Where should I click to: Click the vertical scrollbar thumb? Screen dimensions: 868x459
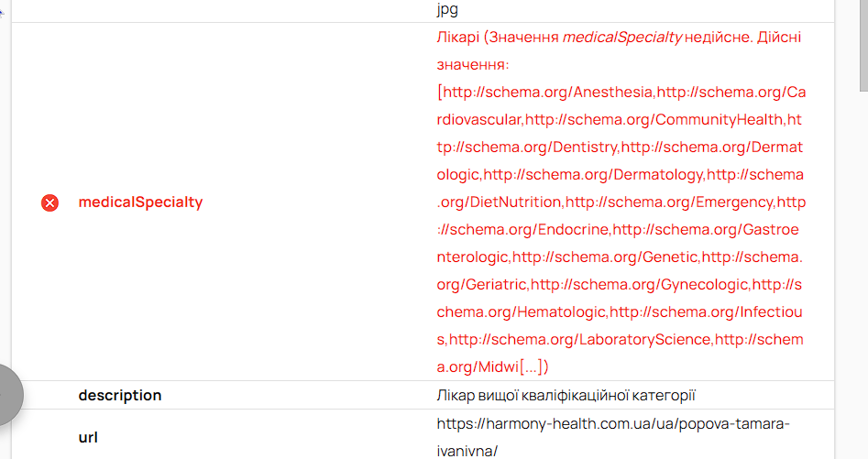pos(863,46)
